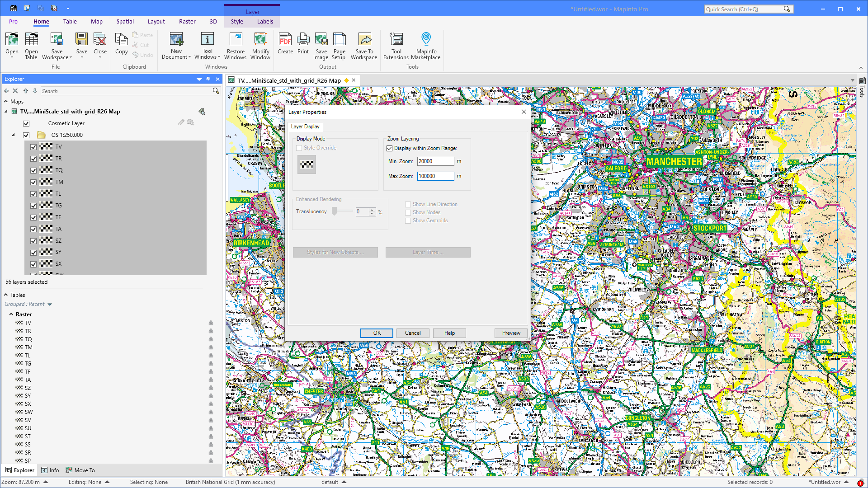
Task: Create a New Document
Action: click(x=176, y=45)
